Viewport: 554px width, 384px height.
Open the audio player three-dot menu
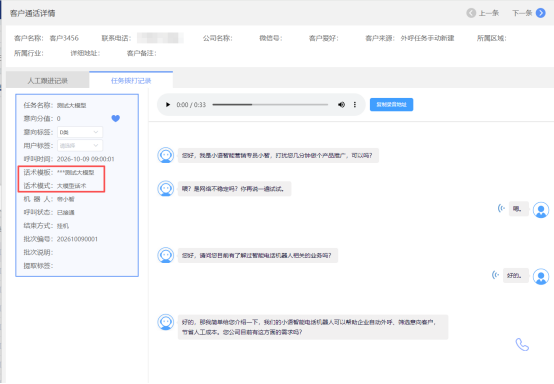(355, 105)
